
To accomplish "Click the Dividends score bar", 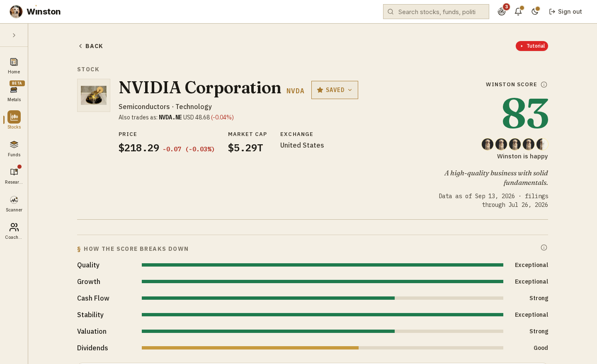I will pyautogui.click(x=323, y=348).
